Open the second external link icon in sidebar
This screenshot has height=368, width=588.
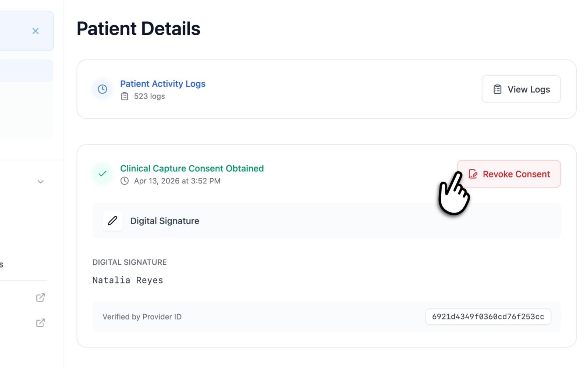[x=40, y=323]
